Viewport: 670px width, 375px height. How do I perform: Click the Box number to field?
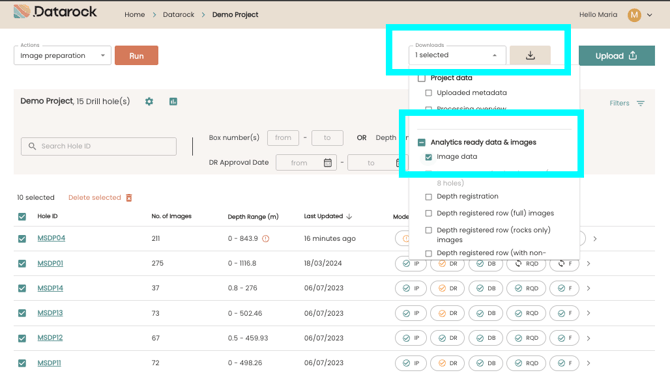pyautogui.click(x=327, y=138)
